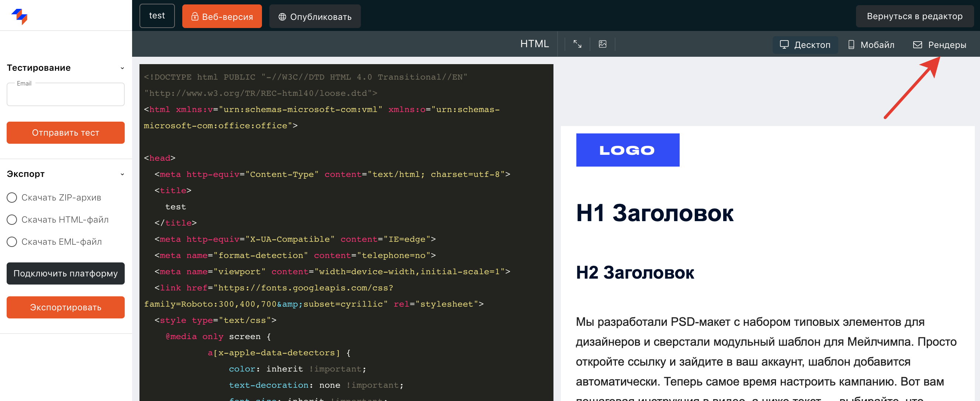Click the expand arrows icon next to HTML
Viewport: 980px width, 401px height.
pyautogui.click(x=577, y=44)
